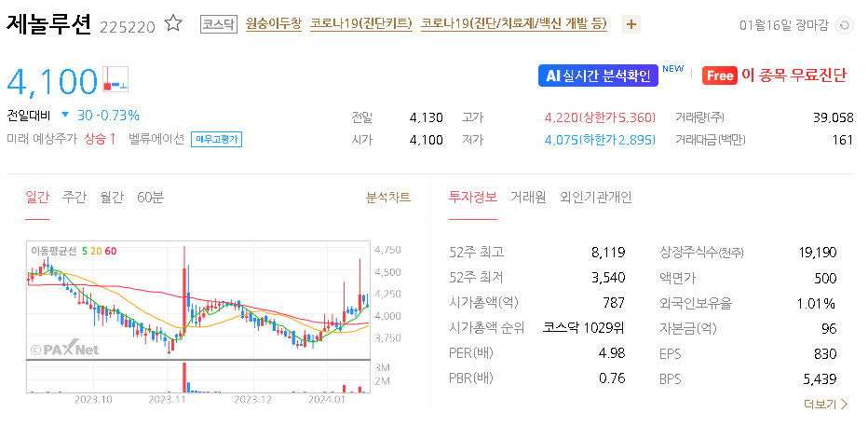The height and width of the screenshot is (426, 868).
Task: Click the 전일 price 4,130
Action: [x=427, y=117]
